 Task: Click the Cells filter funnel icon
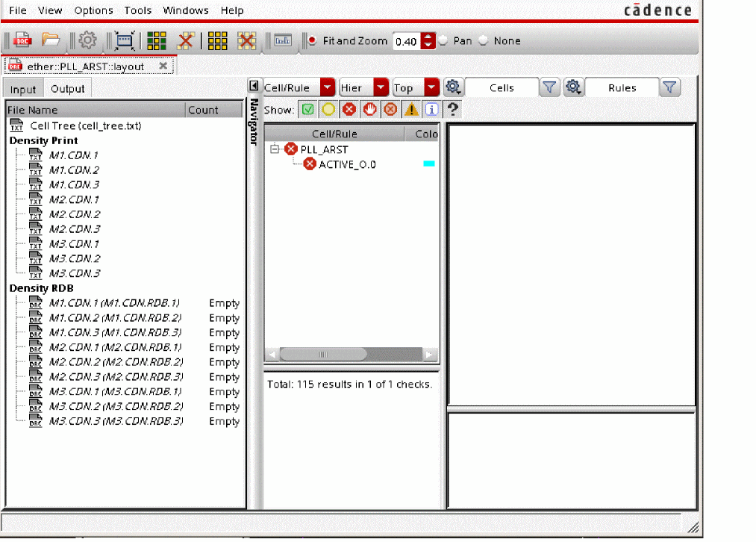[x=549, y=87]
